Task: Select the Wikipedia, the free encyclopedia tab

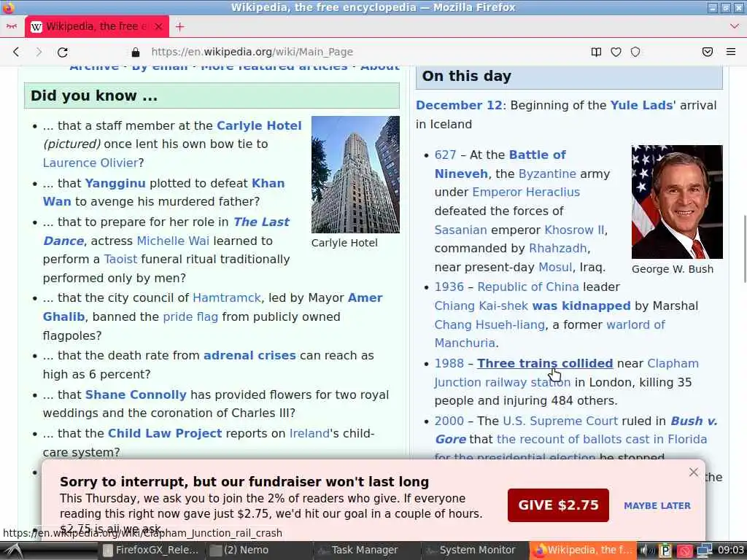Action: pos(97,27)
